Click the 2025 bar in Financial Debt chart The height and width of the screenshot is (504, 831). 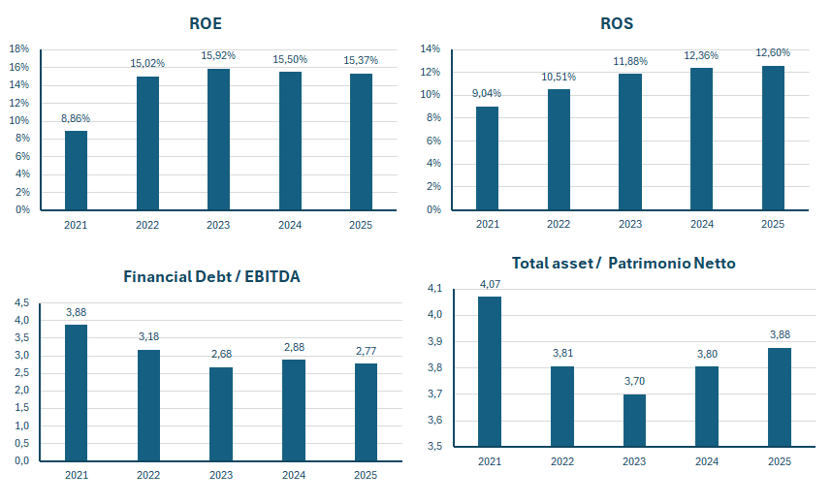(x=366, y=412)
